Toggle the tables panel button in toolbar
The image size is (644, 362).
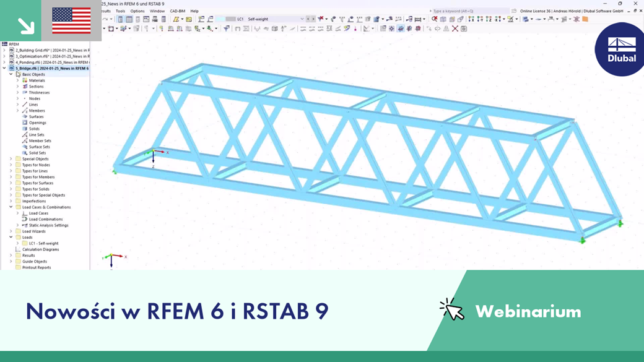[129, 19]
